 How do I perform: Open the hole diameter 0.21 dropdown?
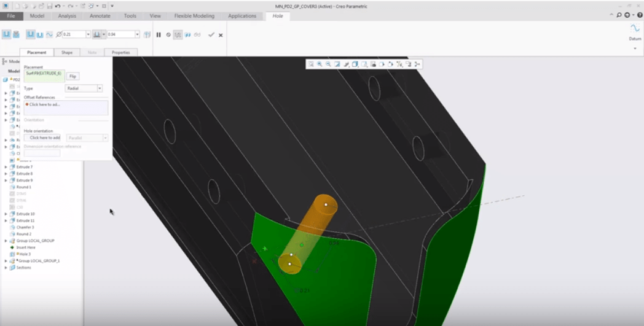pyautogui.click(x=88, y=35)
